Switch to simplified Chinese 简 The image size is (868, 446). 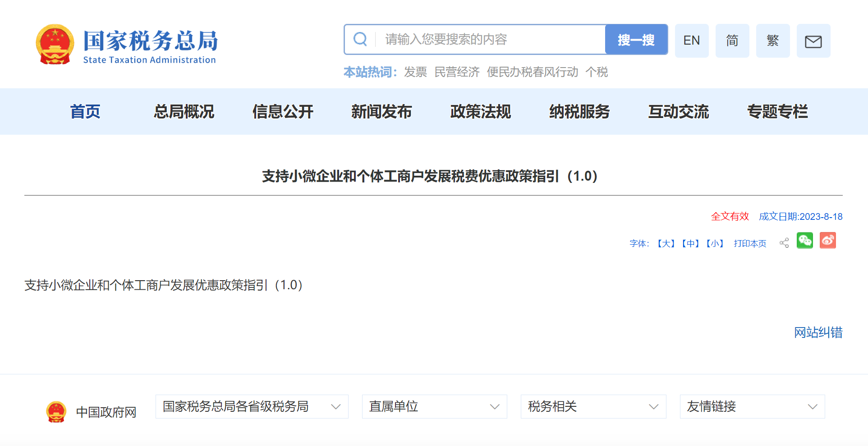point(732,41)
